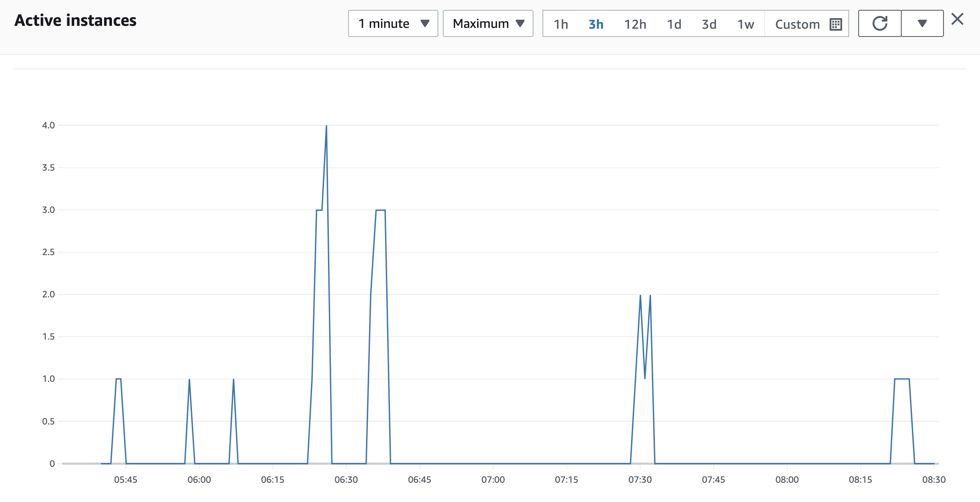Click the Active instances title
This screenshot has height=502, width=980.
pos(75,21)
